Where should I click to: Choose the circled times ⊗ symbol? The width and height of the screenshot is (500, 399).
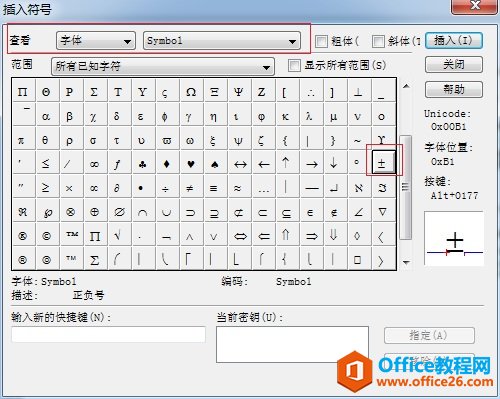click(70, 211)
